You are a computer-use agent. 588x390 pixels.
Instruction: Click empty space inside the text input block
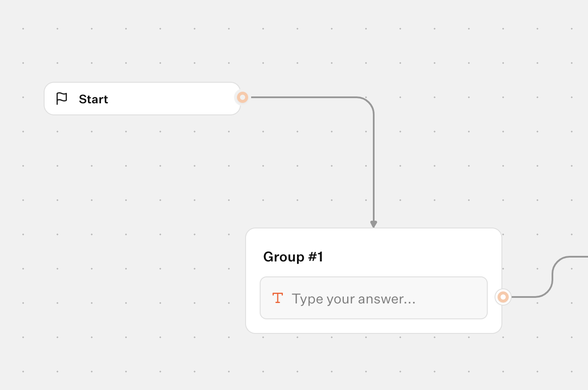(450, 299)
